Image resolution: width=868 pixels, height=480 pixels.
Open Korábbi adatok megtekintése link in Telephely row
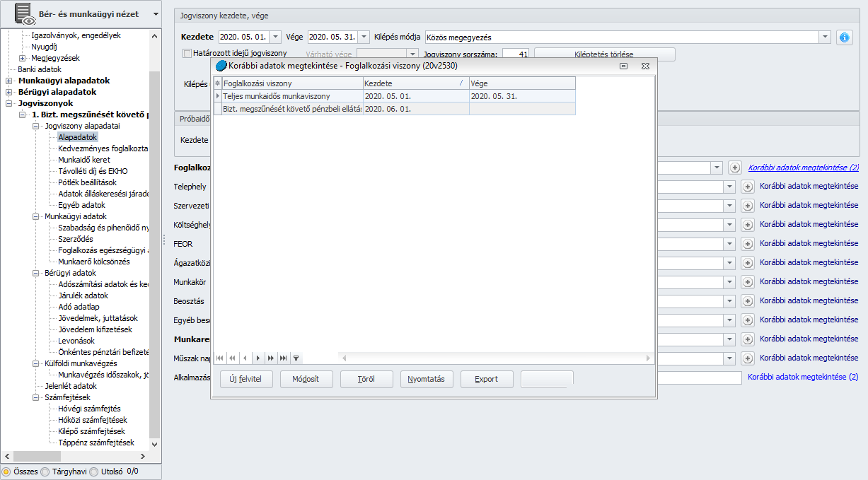click(809, 186)
